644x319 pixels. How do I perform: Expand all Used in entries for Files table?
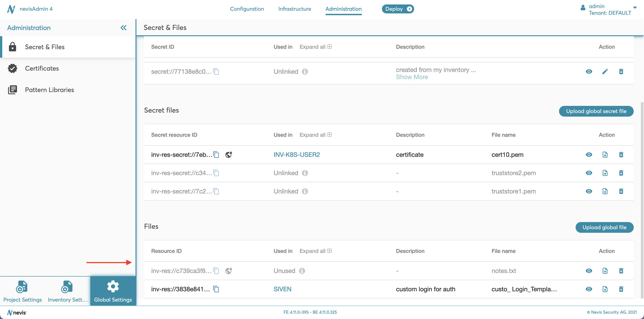point(316,251)
